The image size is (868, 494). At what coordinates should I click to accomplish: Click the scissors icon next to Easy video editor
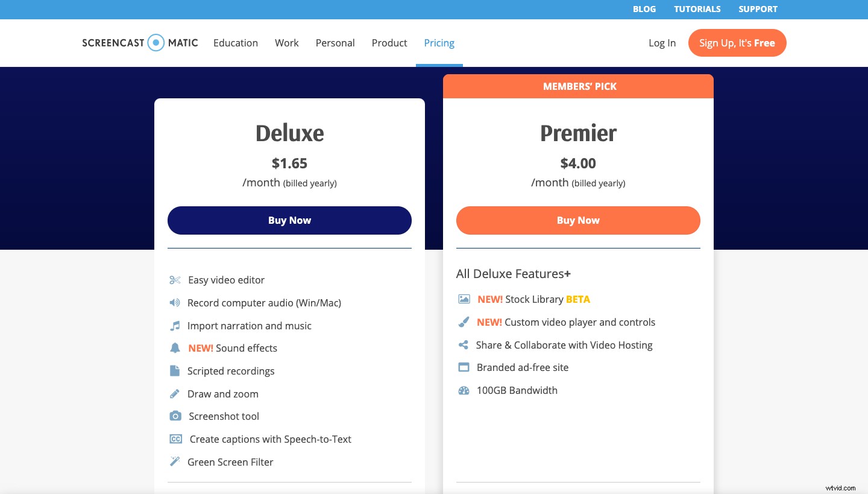pos(175,280)
